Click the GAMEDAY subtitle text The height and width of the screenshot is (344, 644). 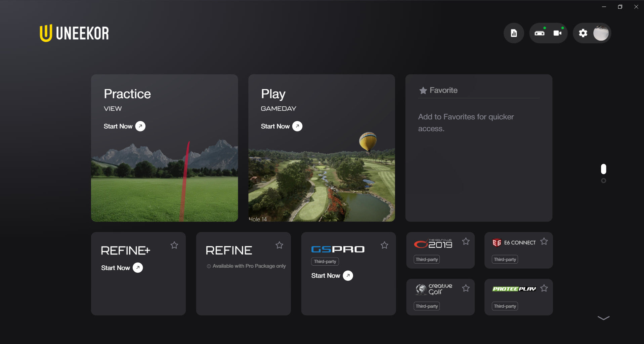(278, 109)
